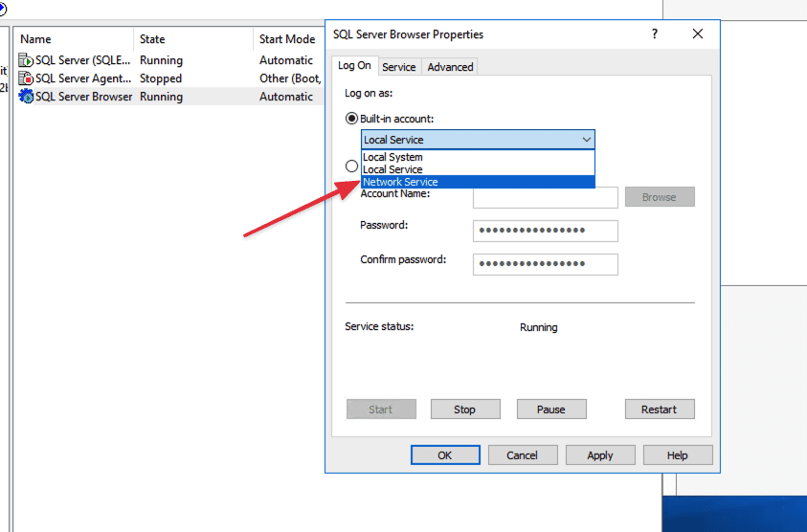The image size is (807, 532).
Task: Stop the service with the Stop button
Action: click(465, 410)
